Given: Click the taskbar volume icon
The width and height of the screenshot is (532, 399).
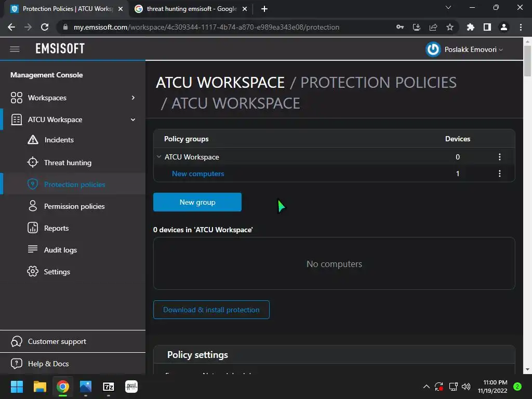Looking at the screenshot, I should (466, 387).
